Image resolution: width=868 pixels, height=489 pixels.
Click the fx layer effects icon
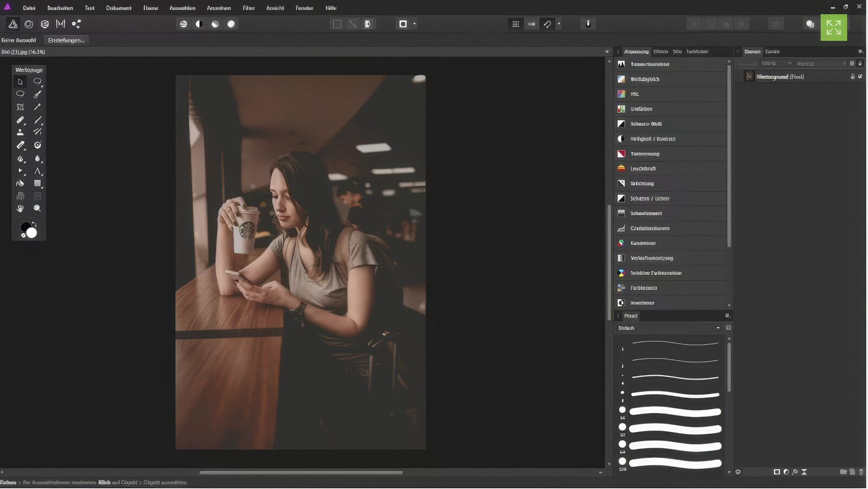795,472
